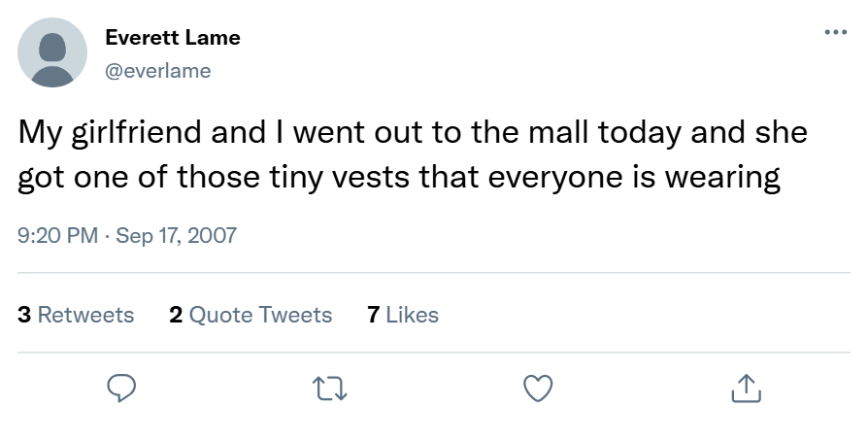Click the word "mall" in the tweet
The width and height of the screenshot is (868, 441).
pos(555,132)
